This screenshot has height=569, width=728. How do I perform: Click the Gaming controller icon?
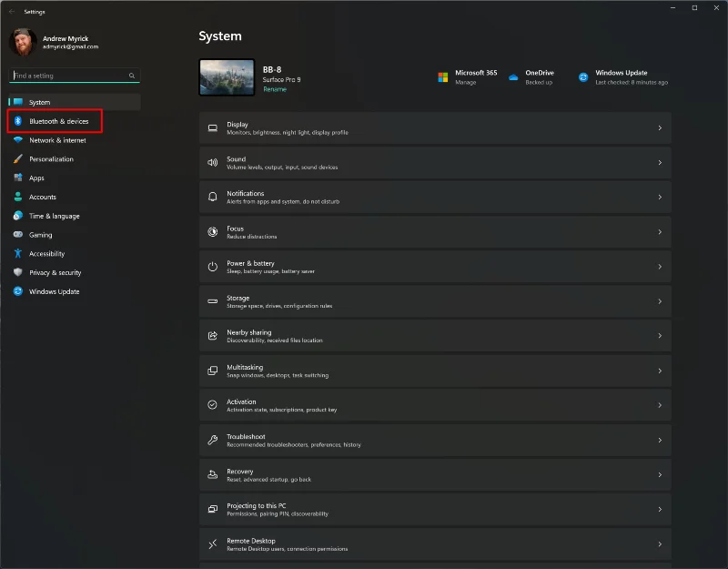[x=18, y=235]
